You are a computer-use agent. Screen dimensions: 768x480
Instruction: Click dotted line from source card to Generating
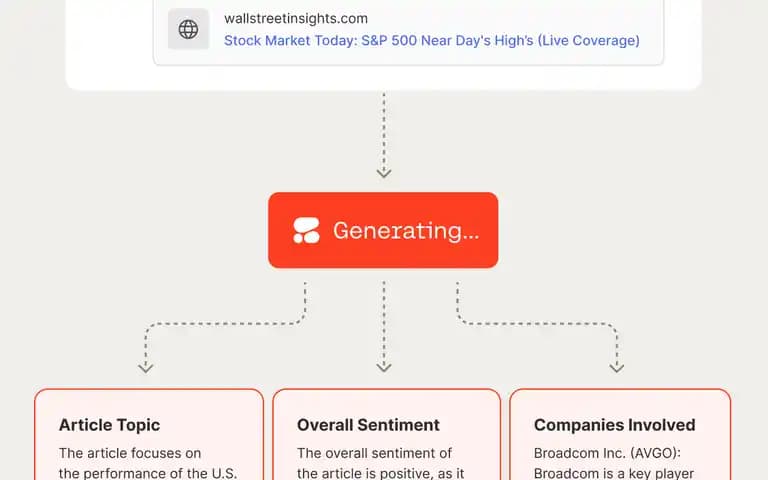[384, 131]
